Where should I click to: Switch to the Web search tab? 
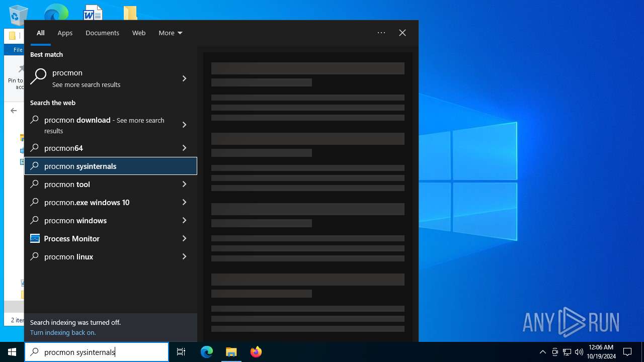click(x=139, y=33)
